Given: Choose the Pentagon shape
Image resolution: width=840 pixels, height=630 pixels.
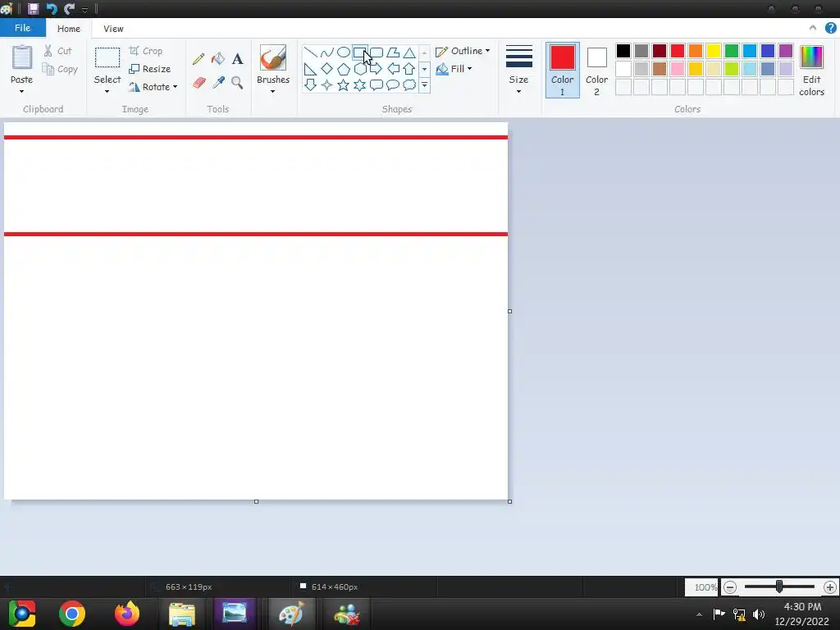Looking at the screenshot, I should (x=344, y=69).
